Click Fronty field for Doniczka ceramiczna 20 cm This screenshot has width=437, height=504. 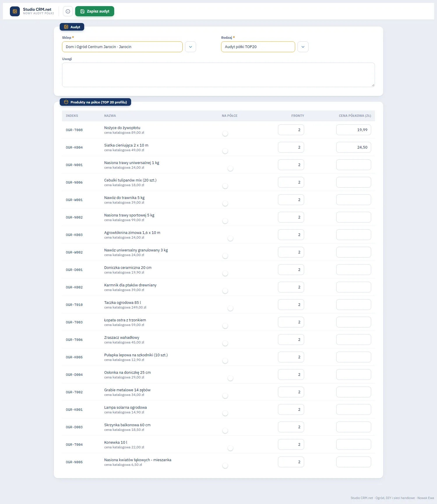pos(291,270)
